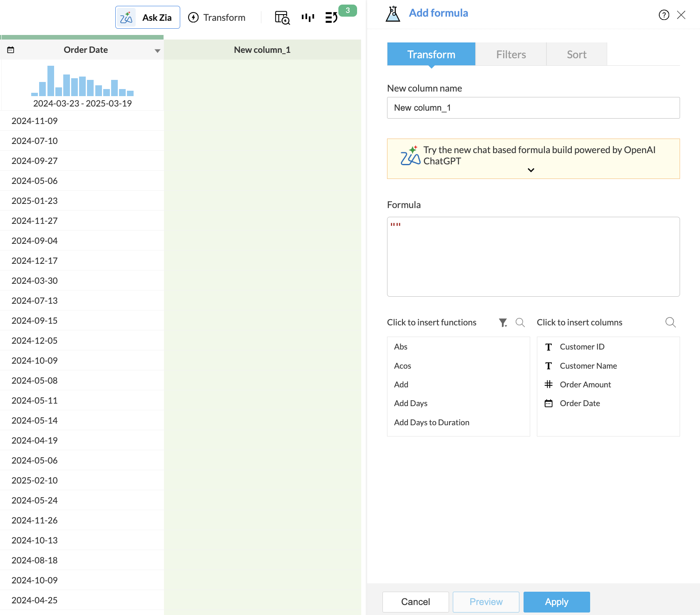Open the Transform menu in the toolbar
Image resolution: width=700 pixels, height=615 pixels.
pyautogui.click(x=217, y=17)
